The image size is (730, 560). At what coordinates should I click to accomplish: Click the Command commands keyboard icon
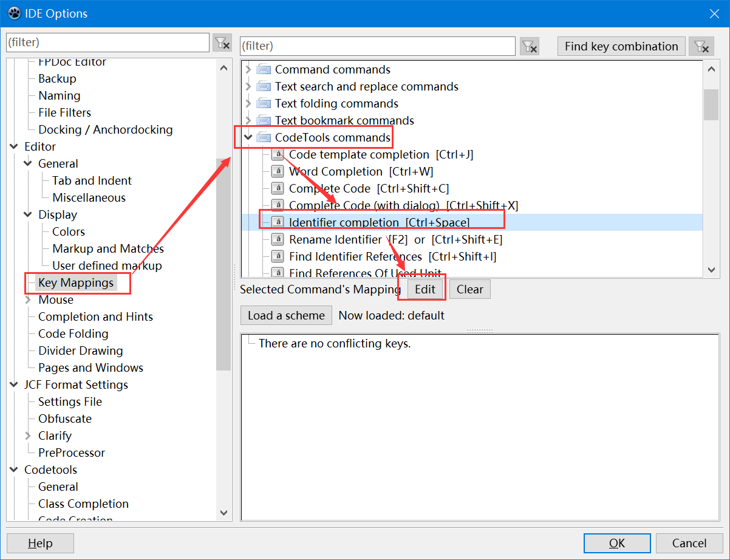[264, 70]
